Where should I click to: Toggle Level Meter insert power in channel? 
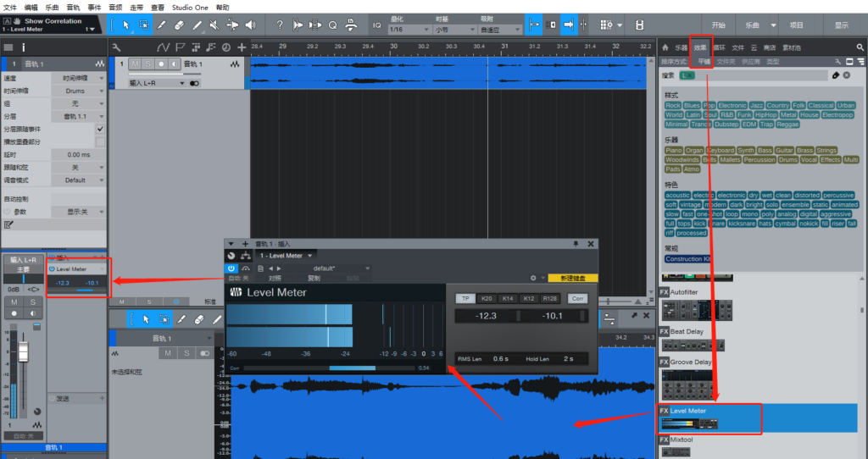pyautogui.click(x=52, y=268)
